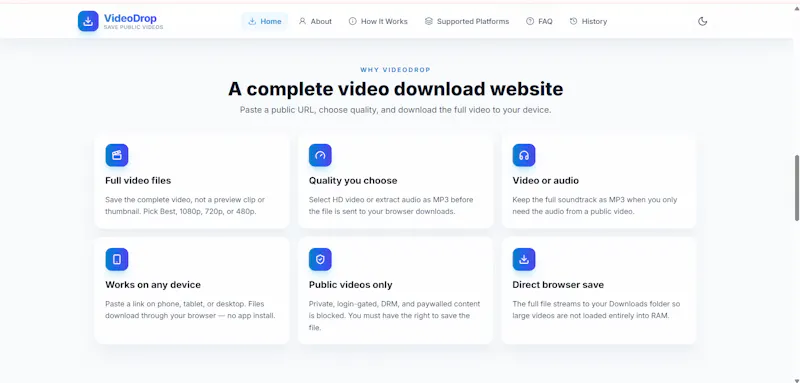
Task: Click the shield icon in Public videos only
Action: 320,259
